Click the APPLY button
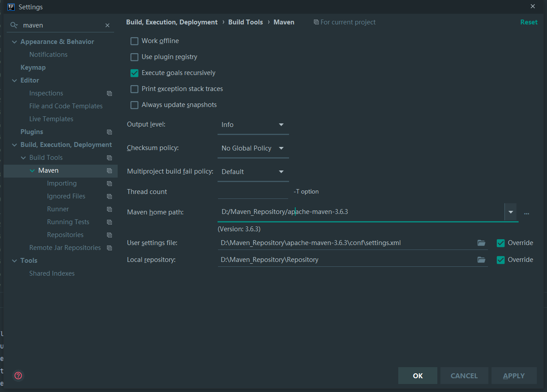The width and height of the screenshot is (547, 392). pos(514,376)
